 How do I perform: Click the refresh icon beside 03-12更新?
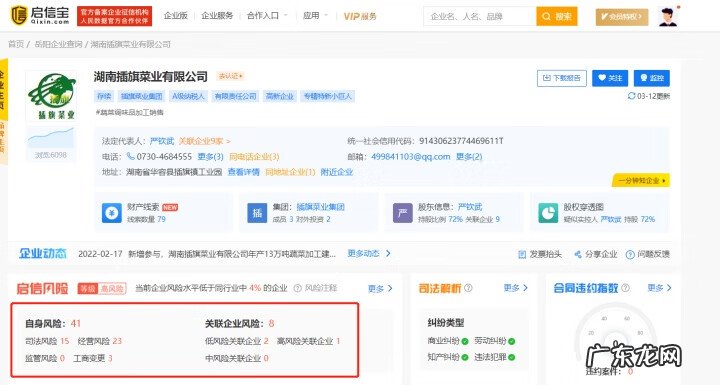pyautogui.click(x=631, y=96)
